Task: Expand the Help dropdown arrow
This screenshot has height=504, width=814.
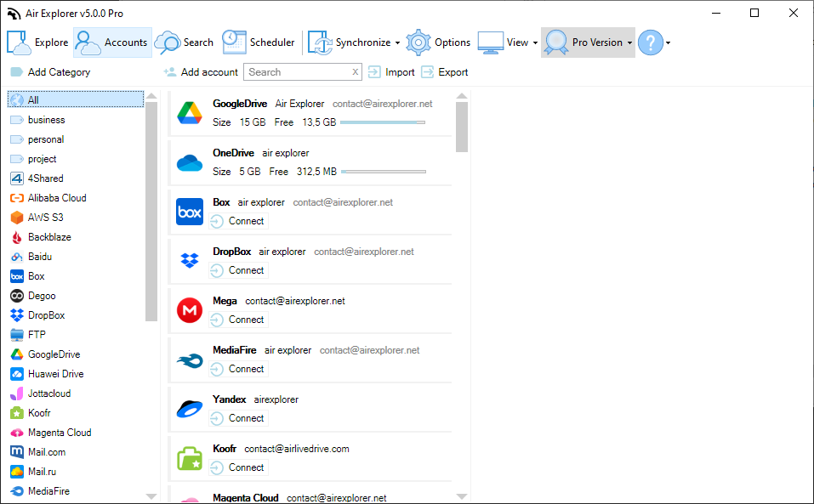Action: [x=668, y=43]
